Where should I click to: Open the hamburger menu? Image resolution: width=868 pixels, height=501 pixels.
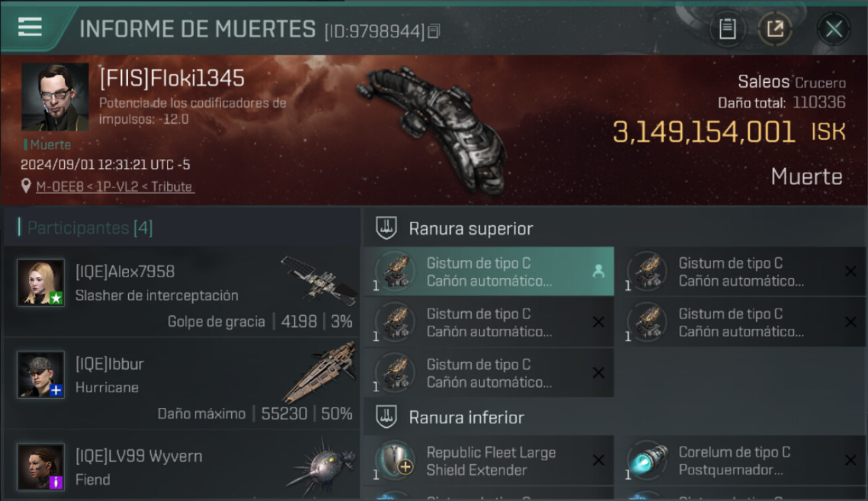[30, 27]
